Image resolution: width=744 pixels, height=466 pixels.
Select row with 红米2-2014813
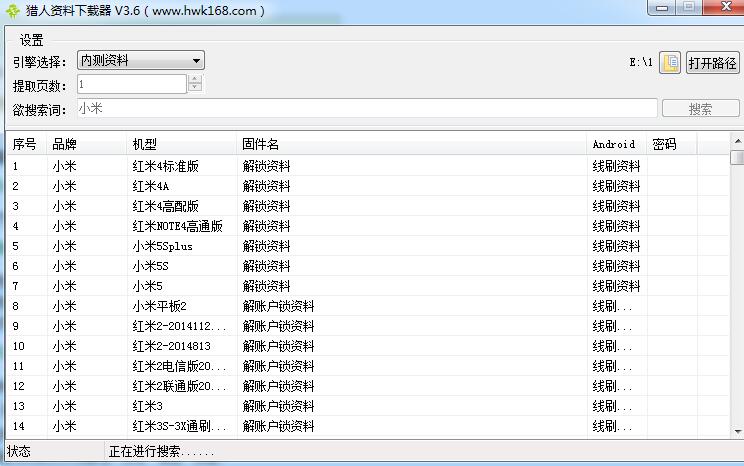(368, 346)
